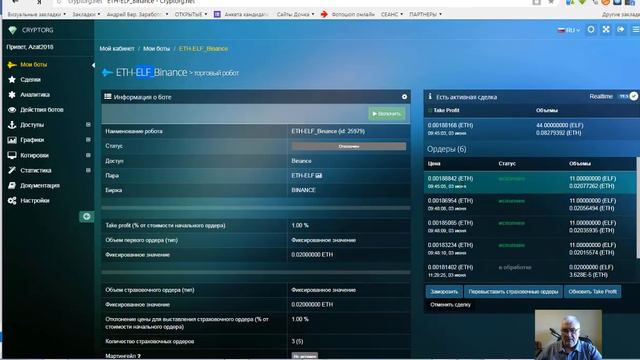Click the picture icon for Графики
Screen dimensions: 640x360
12,140
